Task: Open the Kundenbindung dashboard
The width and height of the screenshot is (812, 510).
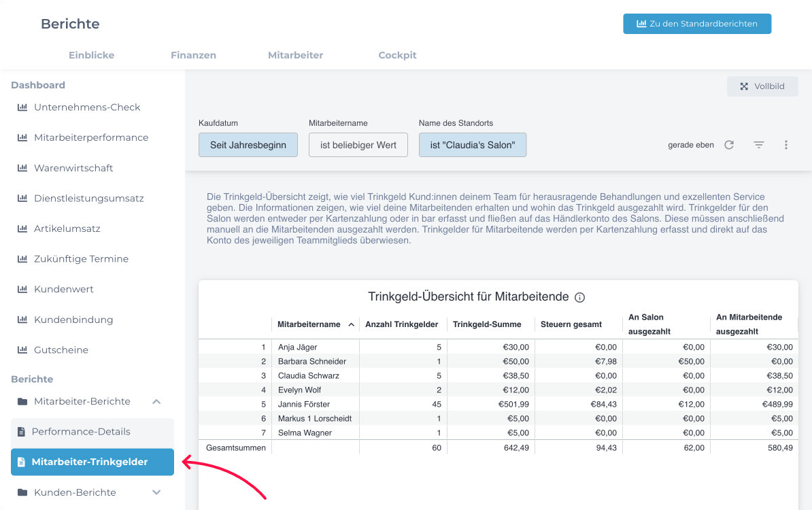Action: pos(73,320)
